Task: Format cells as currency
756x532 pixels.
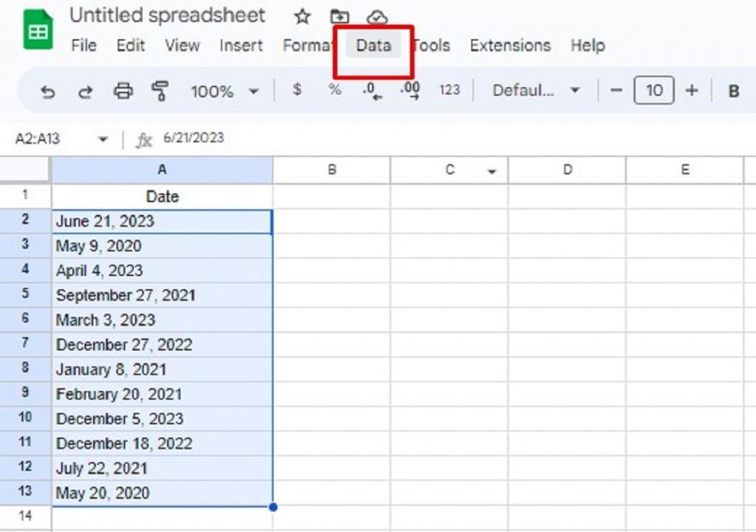Action: point(297,89)
